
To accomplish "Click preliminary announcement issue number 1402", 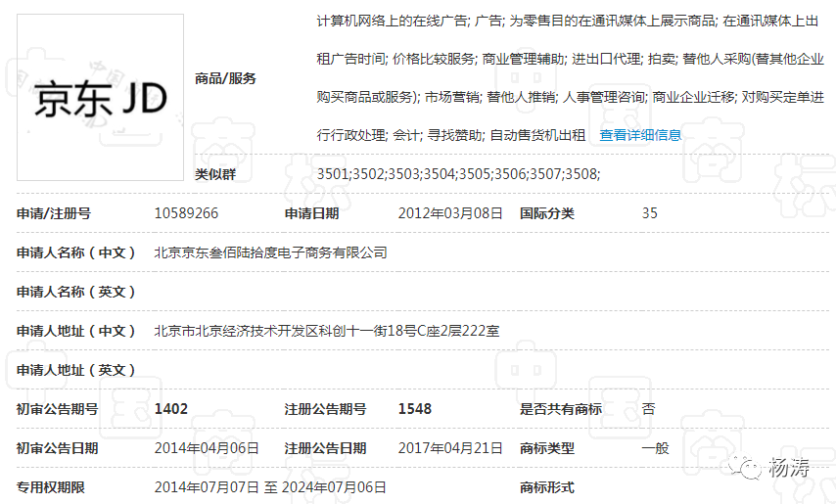I will 170,409.
